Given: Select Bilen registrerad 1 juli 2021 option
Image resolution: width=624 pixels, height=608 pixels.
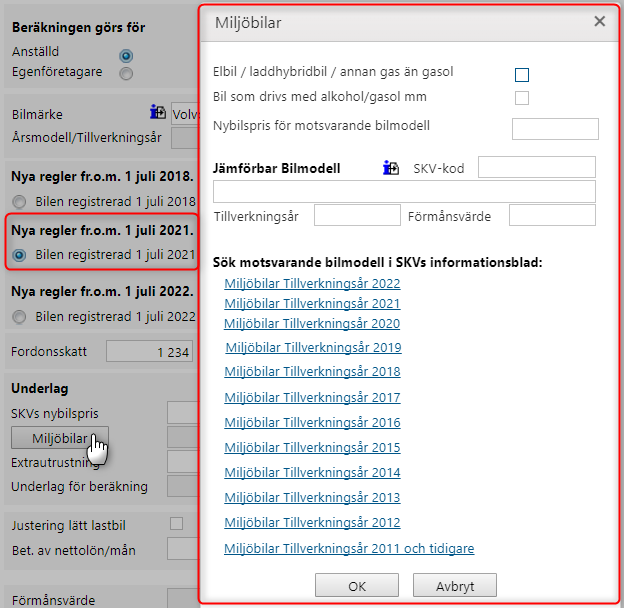Looking at the screenshot, I should (x=19, y=255).
